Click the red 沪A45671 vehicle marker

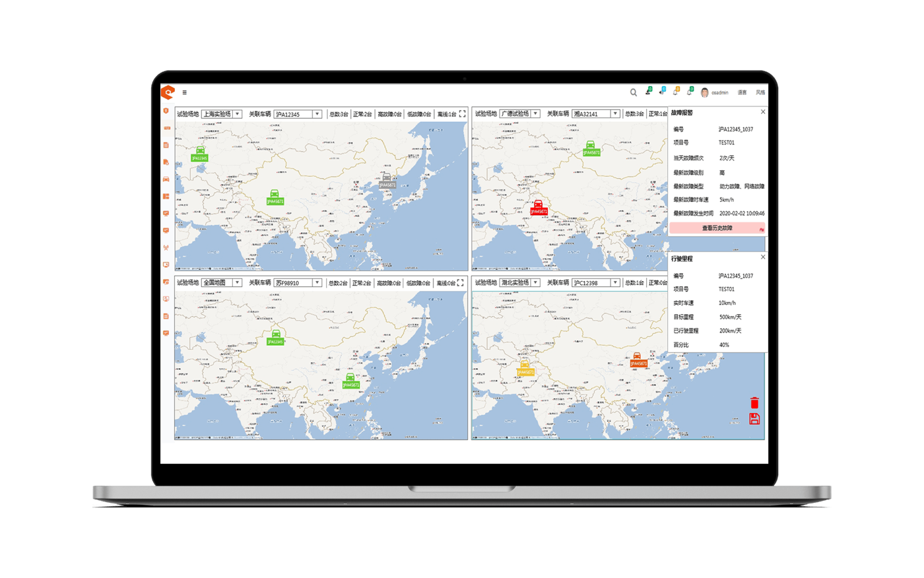click(539, 207)
